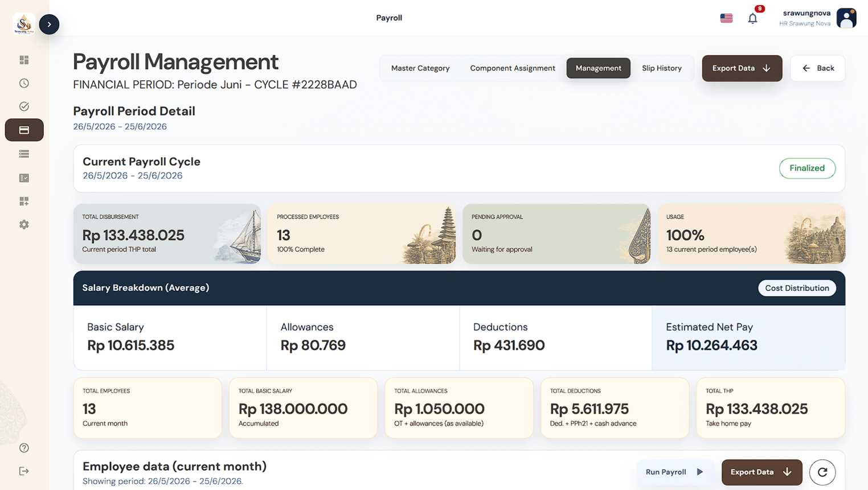
Task: Click the Processed Employees card
Action: click(362, 234)
